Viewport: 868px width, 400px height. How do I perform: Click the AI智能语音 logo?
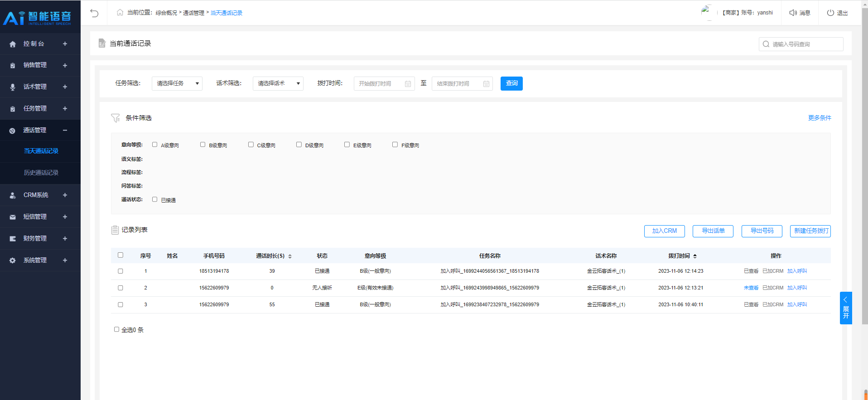pyautogui.click(x=37, y=18)
